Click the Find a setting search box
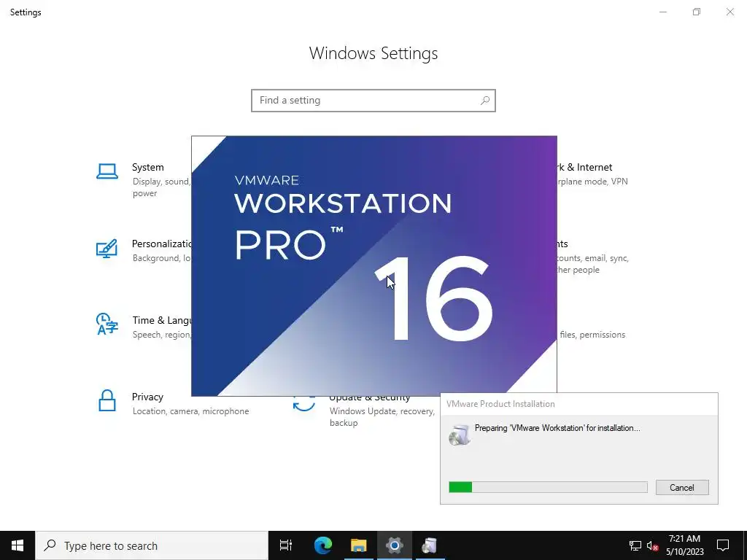The image size is (747, 560). coord(373,101)
